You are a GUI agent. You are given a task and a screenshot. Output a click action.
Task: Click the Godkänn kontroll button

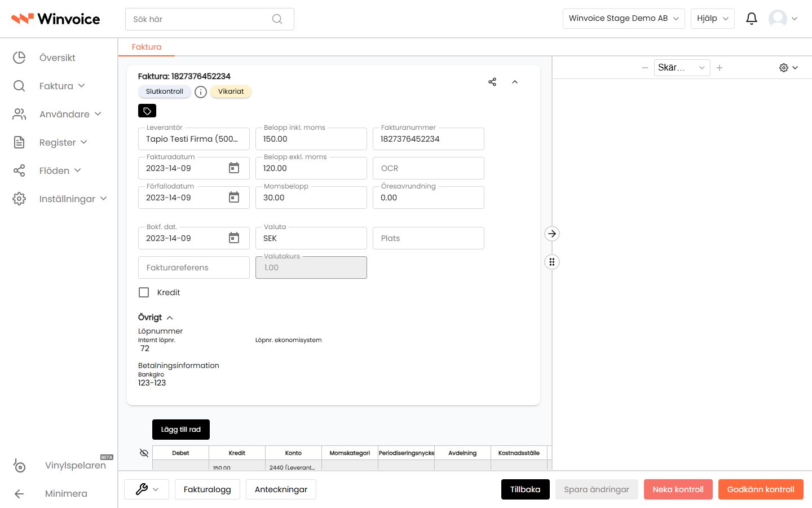[x=761, y=489]
